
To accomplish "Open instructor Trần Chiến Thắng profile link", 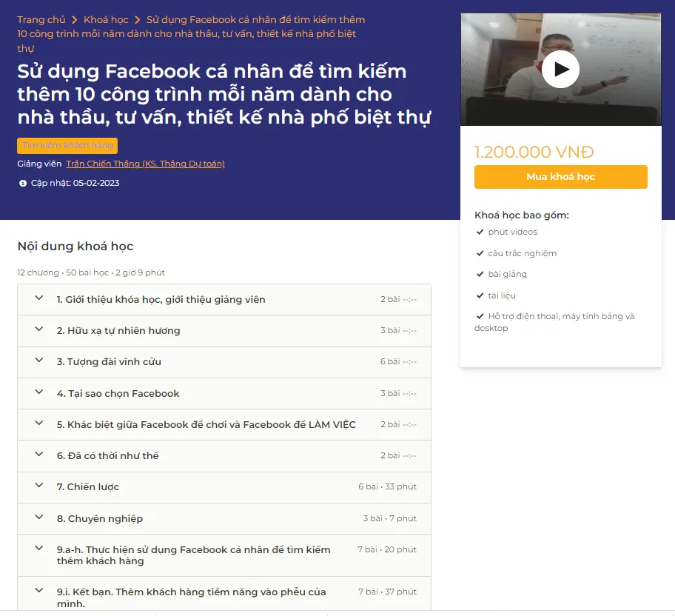I will (145, 164).
